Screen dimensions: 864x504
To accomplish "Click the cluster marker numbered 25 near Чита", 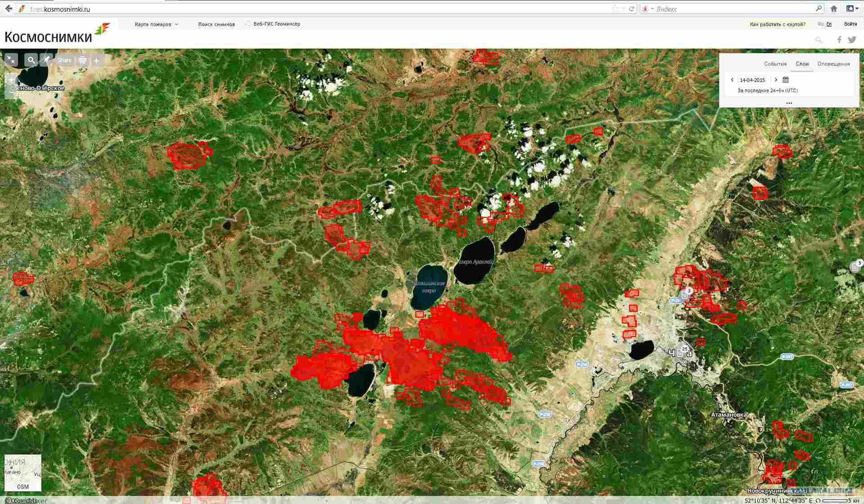I will pyautogui.click(x=683, y=351).
